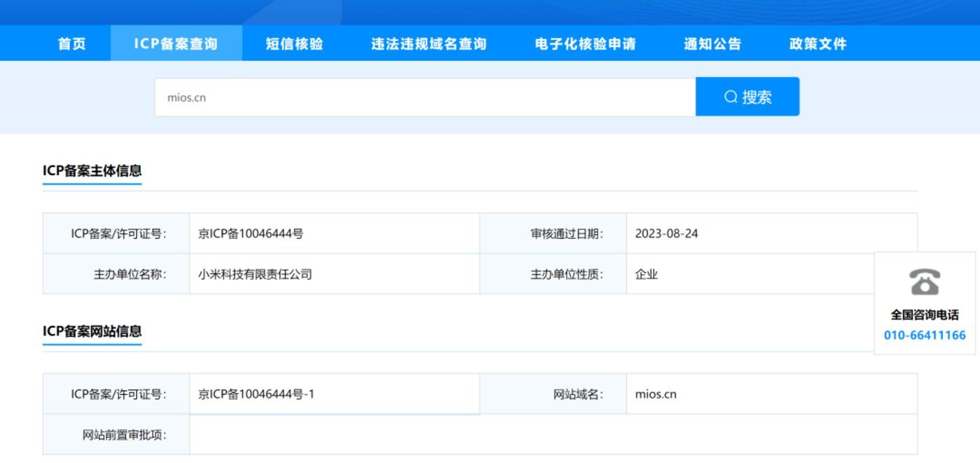This screenshot has width=980, height=463.
Task: Click the approval date 2023-08-24
Action: [666, 234]
